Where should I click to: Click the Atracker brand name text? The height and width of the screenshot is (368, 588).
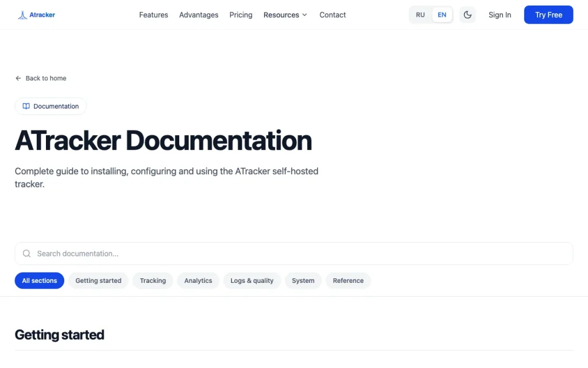coord(42,15)
